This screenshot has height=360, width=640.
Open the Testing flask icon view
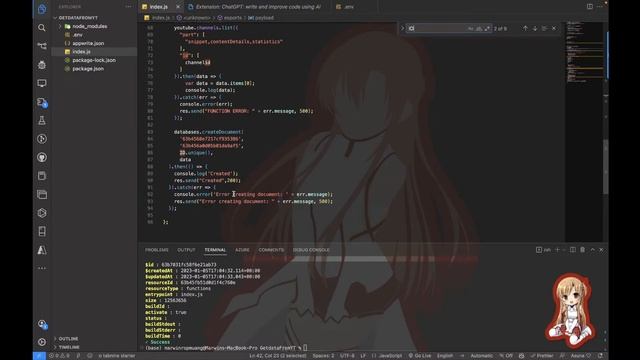click(x=42, y=120)
